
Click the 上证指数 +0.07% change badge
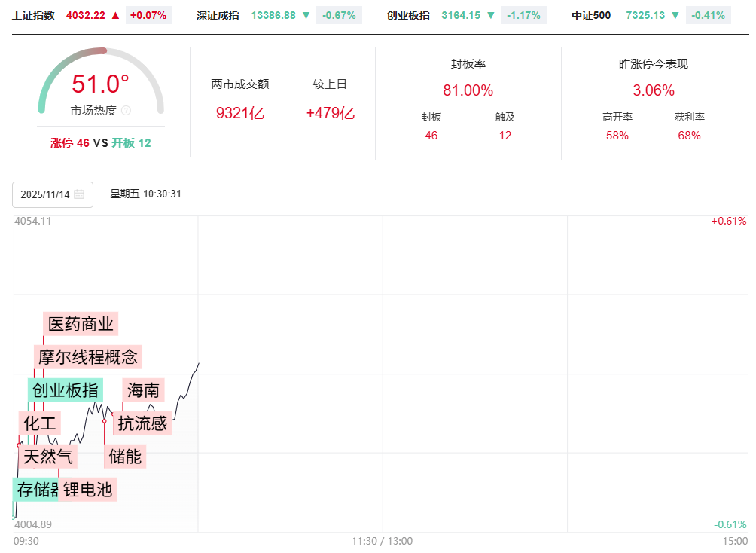point(148,15)
